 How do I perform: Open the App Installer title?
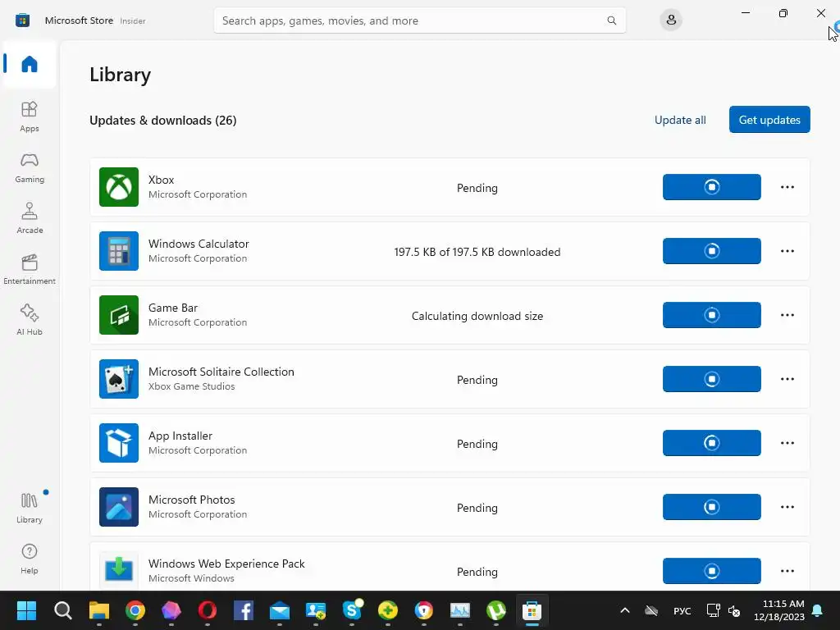point(180,436)
